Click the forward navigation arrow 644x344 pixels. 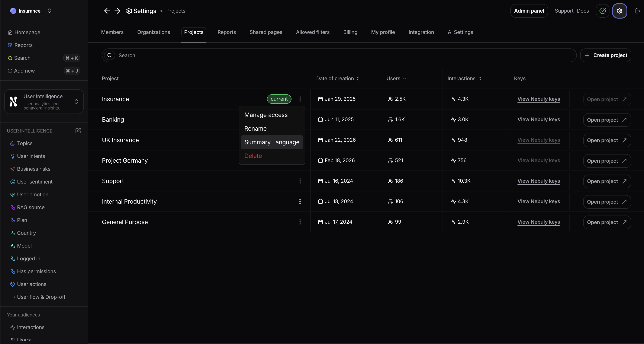[117, 11]
